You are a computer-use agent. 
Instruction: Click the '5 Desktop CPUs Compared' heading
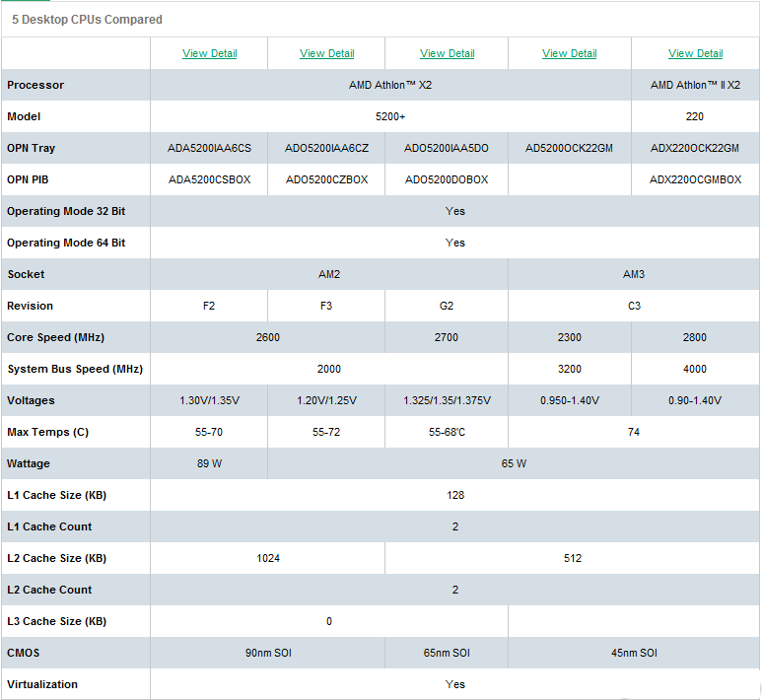coord(87,20)
